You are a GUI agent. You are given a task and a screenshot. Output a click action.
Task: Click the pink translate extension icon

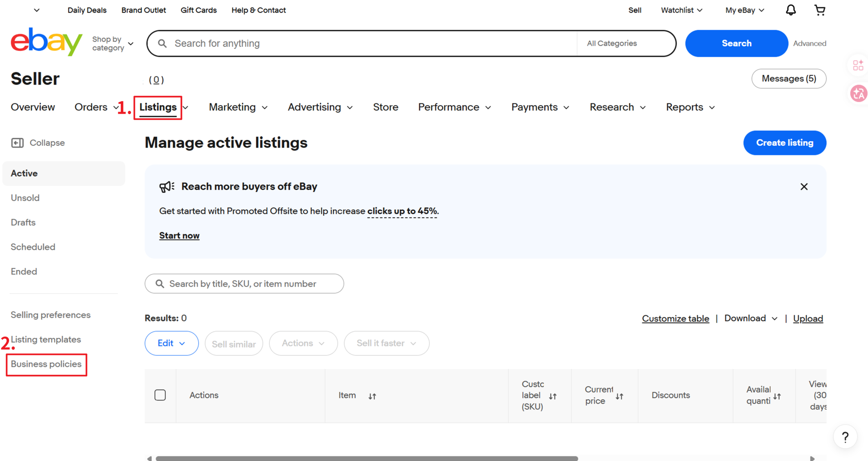pyautogui.click(x=858, y=94)
